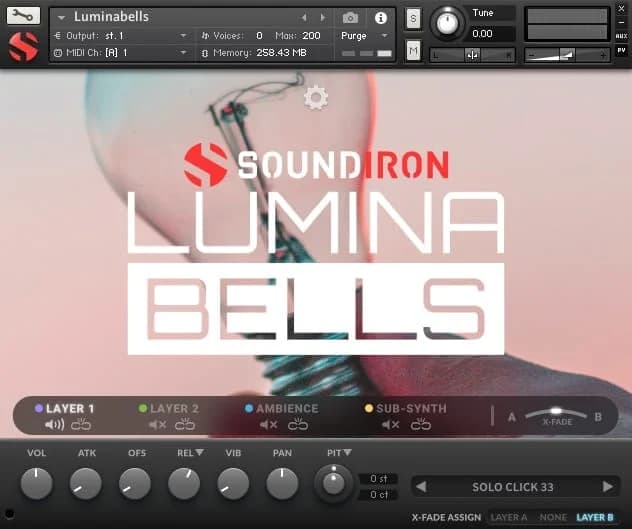The width and height of the screenshot is (632, 529).
Task: Open settings with the gear icon
Action: click(x=316, y=97)
